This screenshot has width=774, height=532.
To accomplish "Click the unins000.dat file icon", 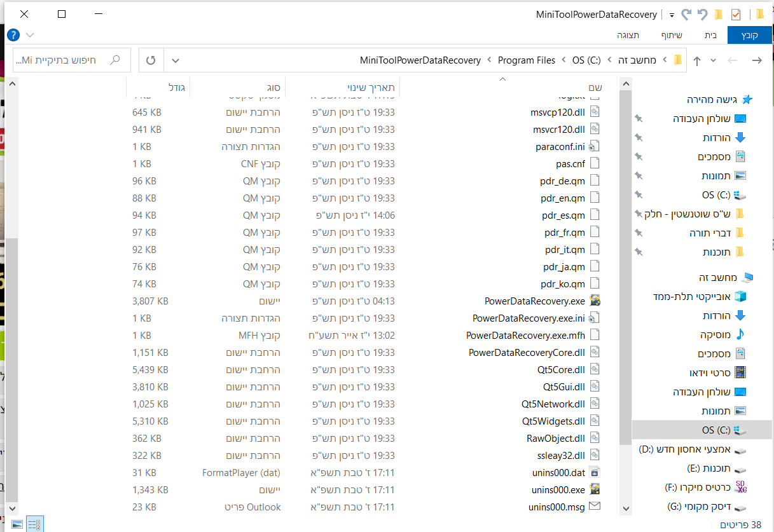I will click(x=595, y=472).
